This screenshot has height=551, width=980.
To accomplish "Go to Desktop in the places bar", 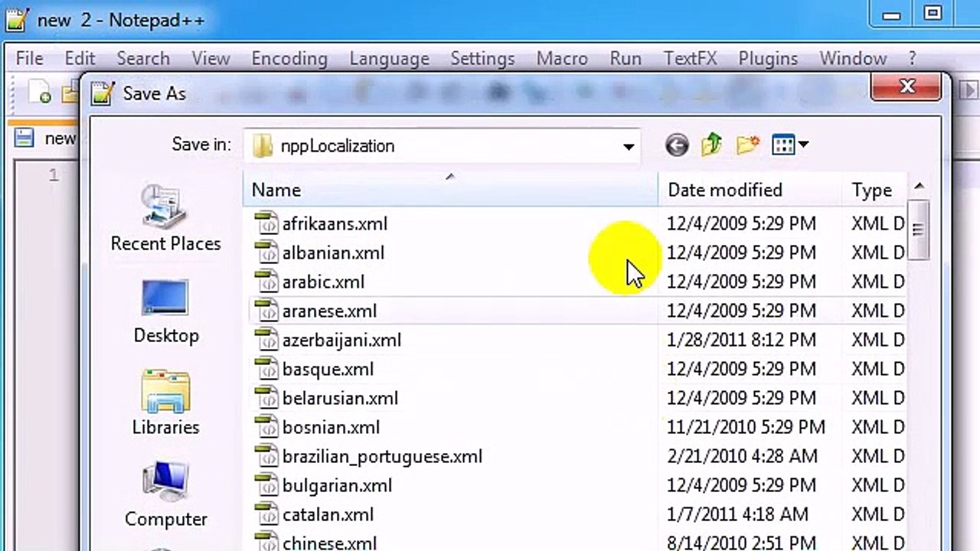I will point(165,312).
